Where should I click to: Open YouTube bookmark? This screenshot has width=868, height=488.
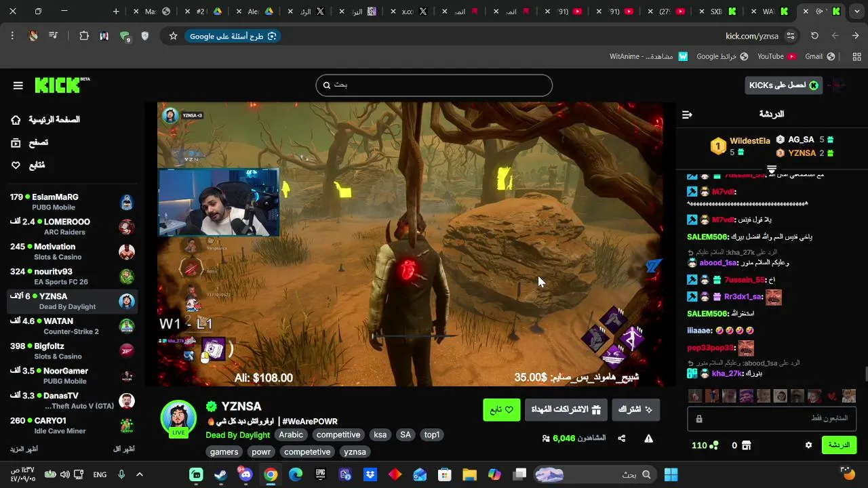click(x=776, y=56)
